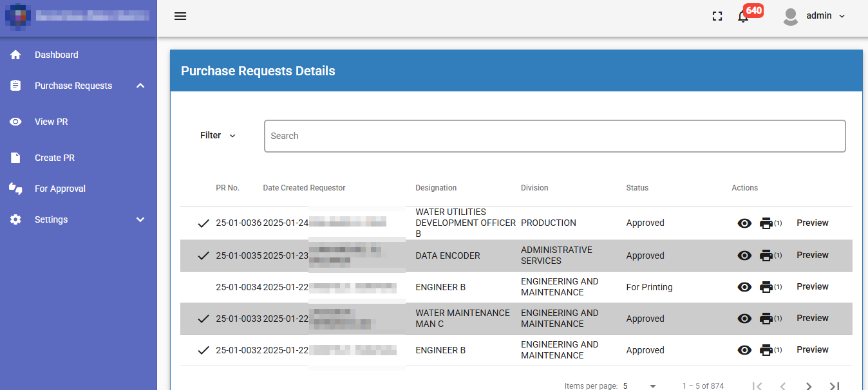Click eye icon for PR 25-01-0033
This screenshot has width=868, height=390.
tap(744, 319)
